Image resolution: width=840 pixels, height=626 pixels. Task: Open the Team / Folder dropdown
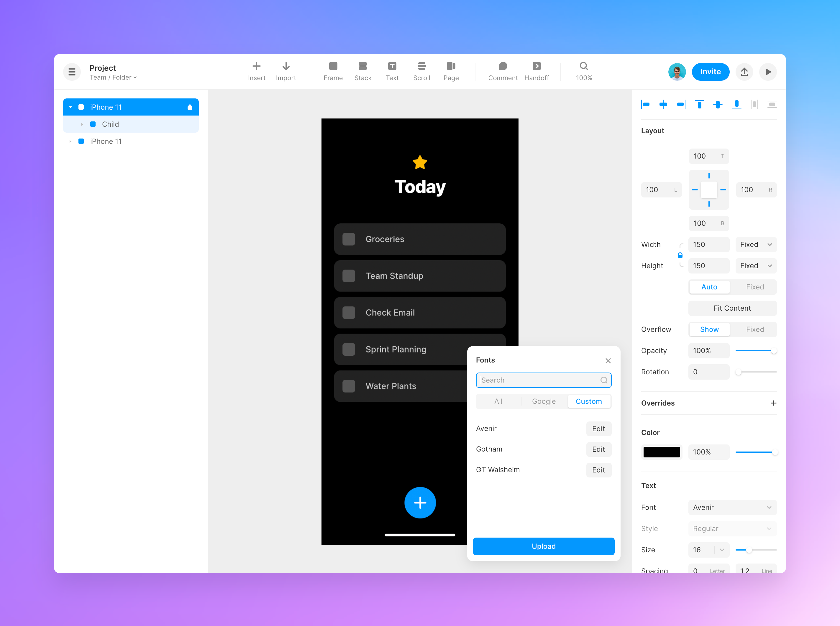pyautogui.click(x=113, y=77)
